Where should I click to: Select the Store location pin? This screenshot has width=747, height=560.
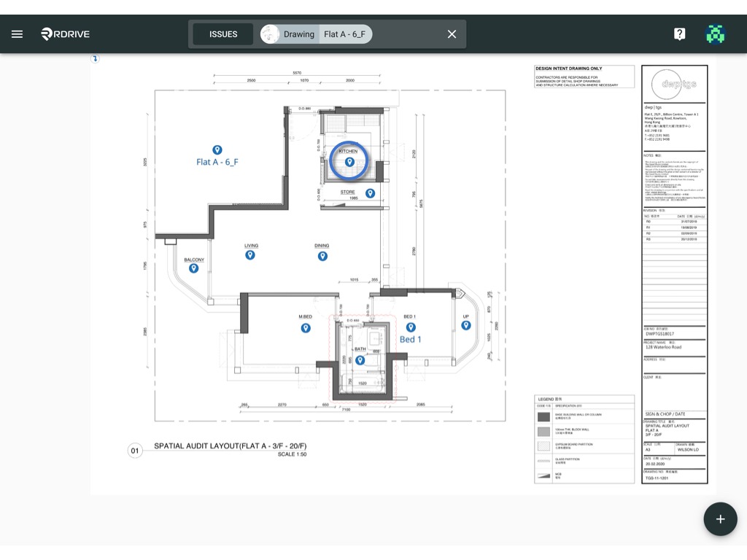[x=370, y=192]
